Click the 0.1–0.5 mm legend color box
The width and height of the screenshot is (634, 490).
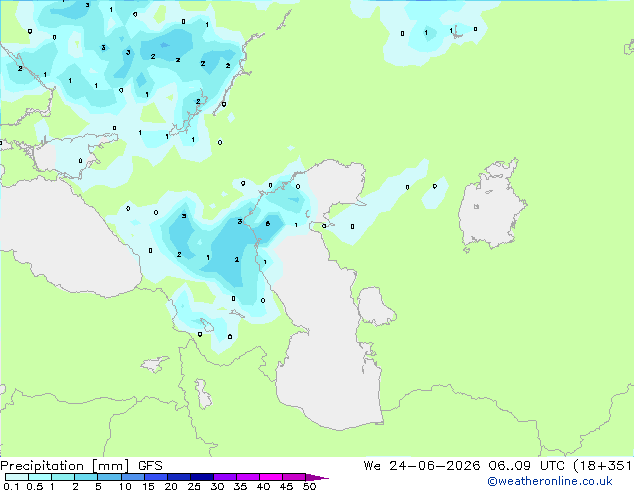pos(17,477)
